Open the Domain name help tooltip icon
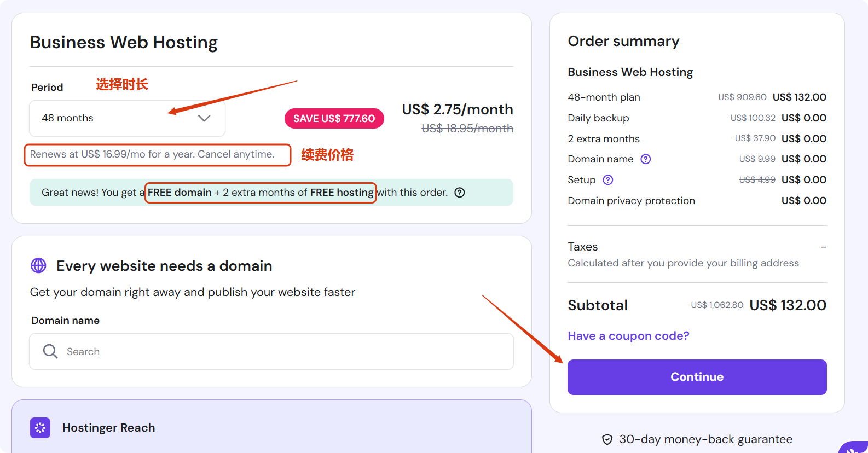 pyautogui.click(x=646, y=159)
